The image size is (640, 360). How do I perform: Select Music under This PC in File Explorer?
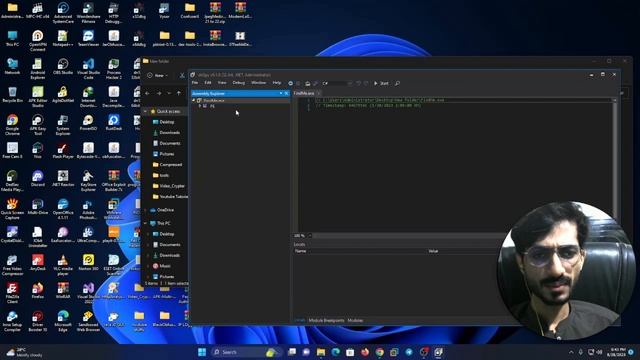162,266
